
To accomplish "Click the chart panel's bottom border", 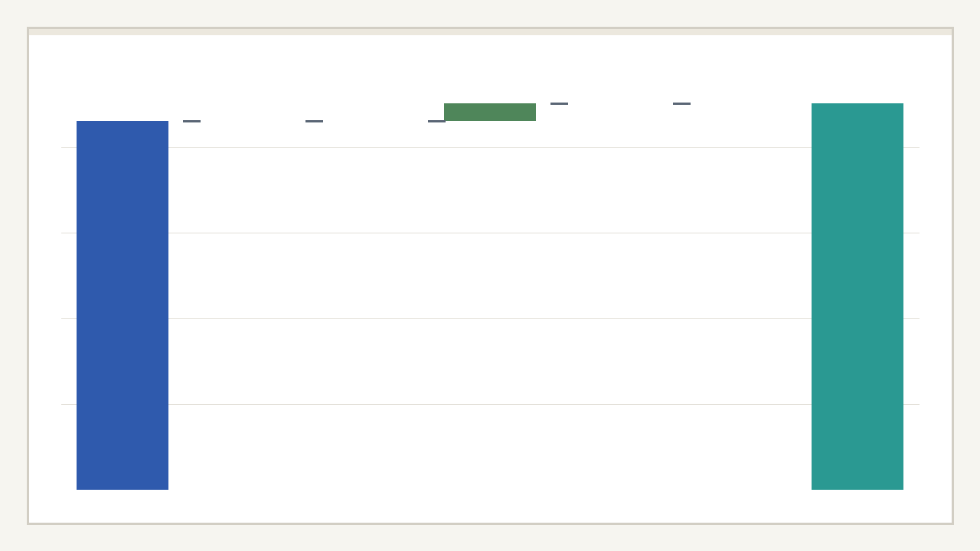I will click(490, 523).
